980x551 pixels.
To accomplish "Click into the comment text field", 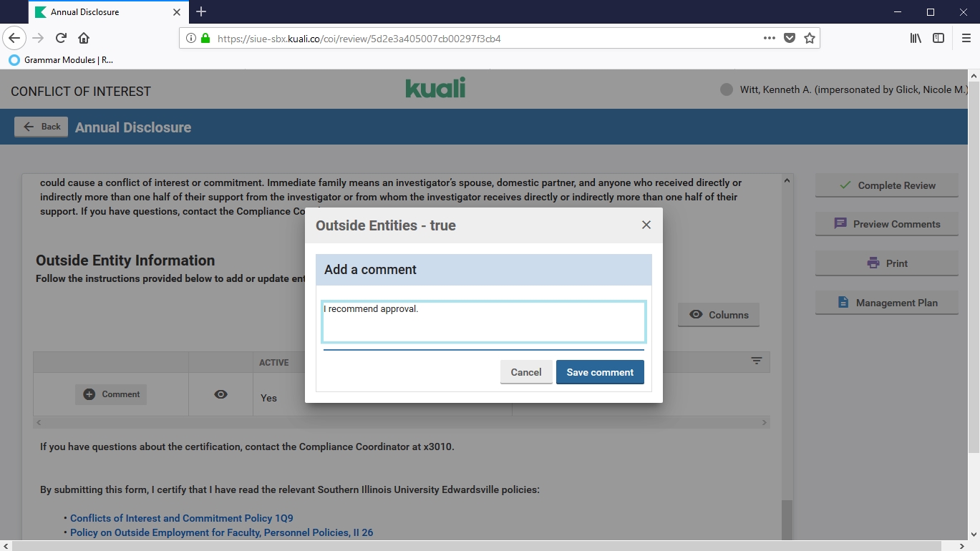I will [483, 322].
